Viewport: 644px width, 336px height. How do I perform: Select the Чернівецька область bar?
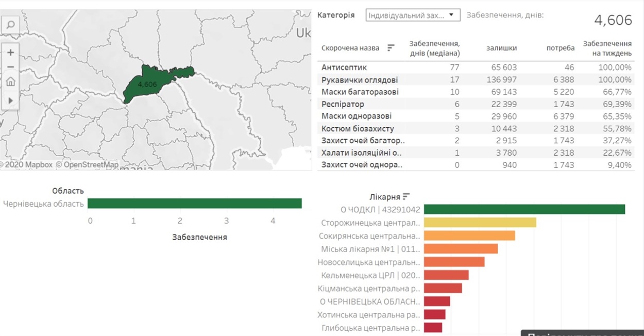pyautogui.click(x=194, y=204)
